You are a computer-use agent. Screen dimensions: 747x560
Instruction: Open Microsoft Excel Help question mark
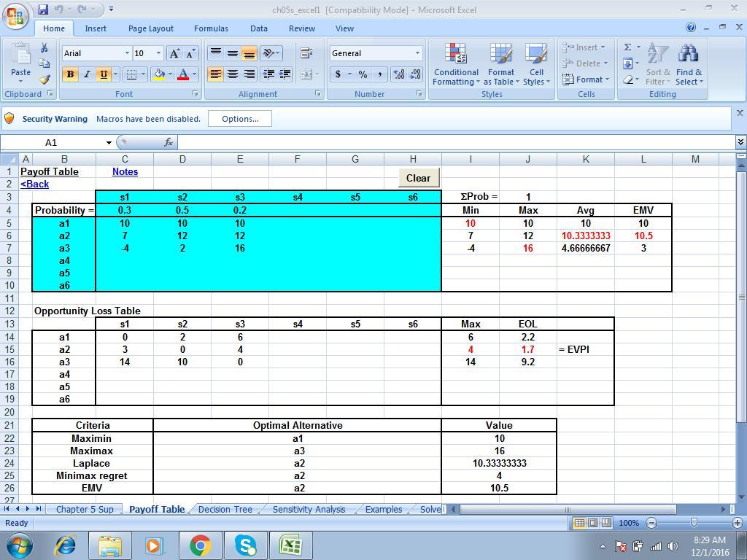tap(691, 27)
